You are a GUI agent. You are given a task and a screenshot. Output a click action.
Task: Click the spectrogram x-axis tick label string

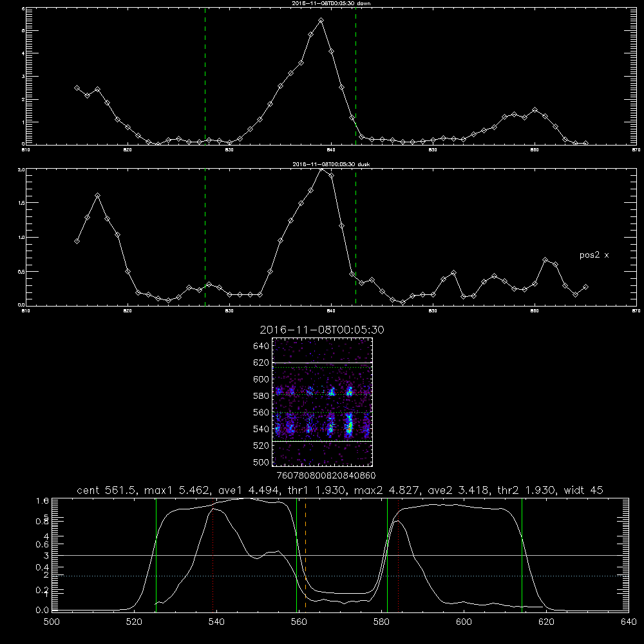326,475
